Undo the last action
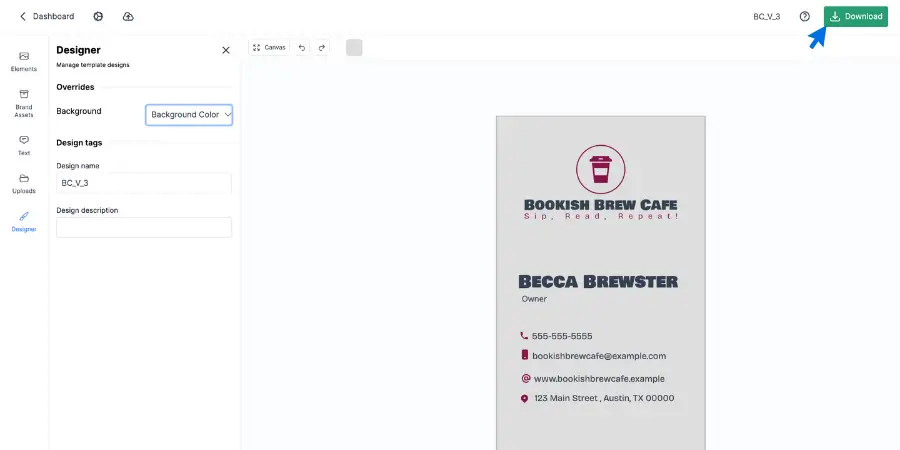The width and height of the screenshot is (900, 450). coord(301,48)
